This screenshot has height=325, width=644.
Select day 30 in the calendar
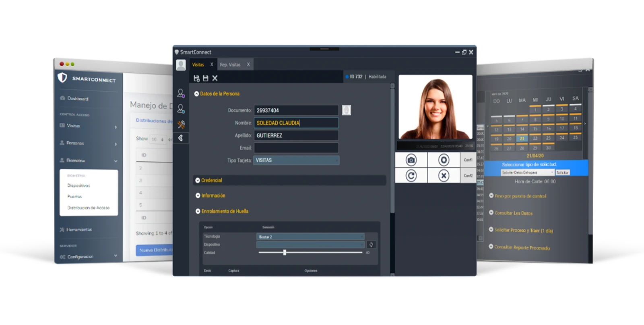(548, 148)
